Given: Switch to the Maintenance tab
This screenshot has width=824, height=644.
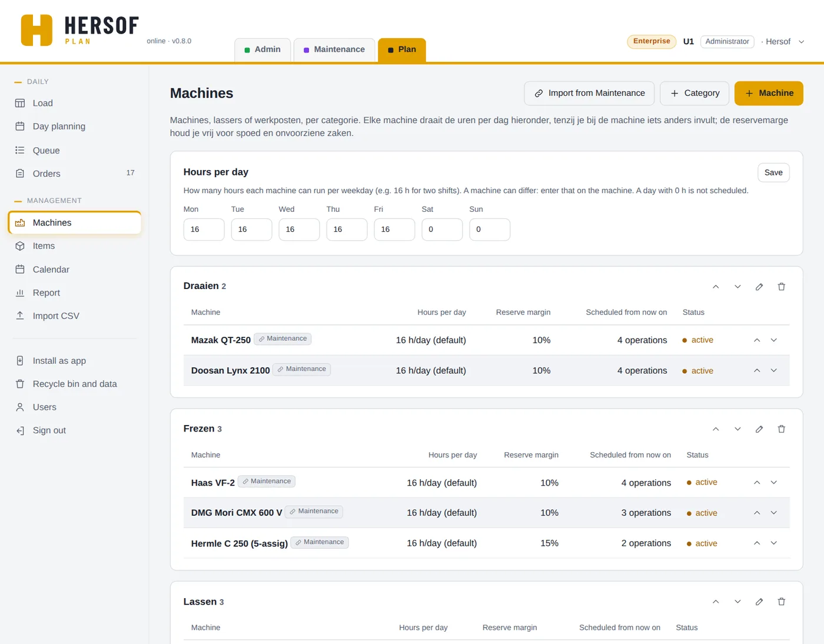Looking at the screenshot, I should point(334,49).
